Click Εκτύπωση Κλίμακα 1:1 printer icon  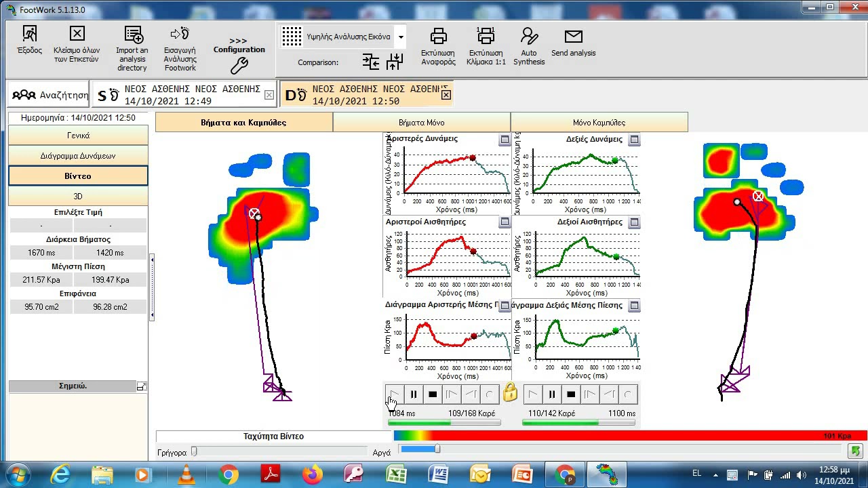[x=486, y=36]
